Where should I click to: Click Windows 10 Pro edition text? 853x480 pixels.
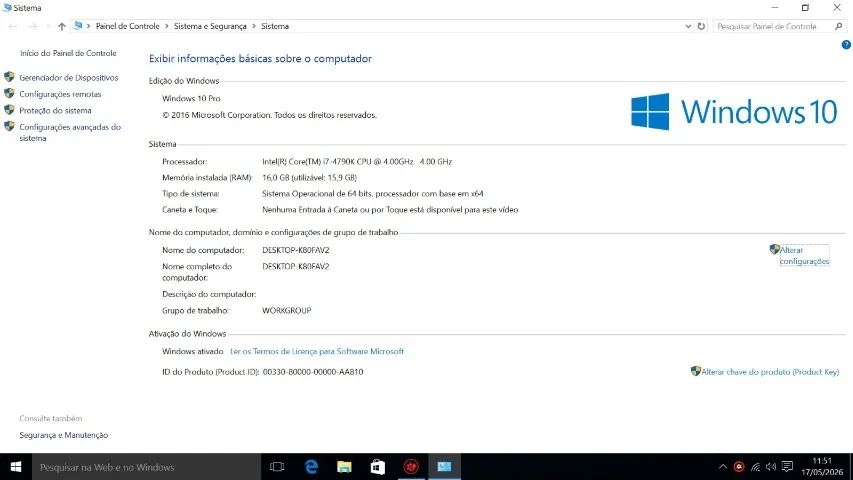(191, 99)
